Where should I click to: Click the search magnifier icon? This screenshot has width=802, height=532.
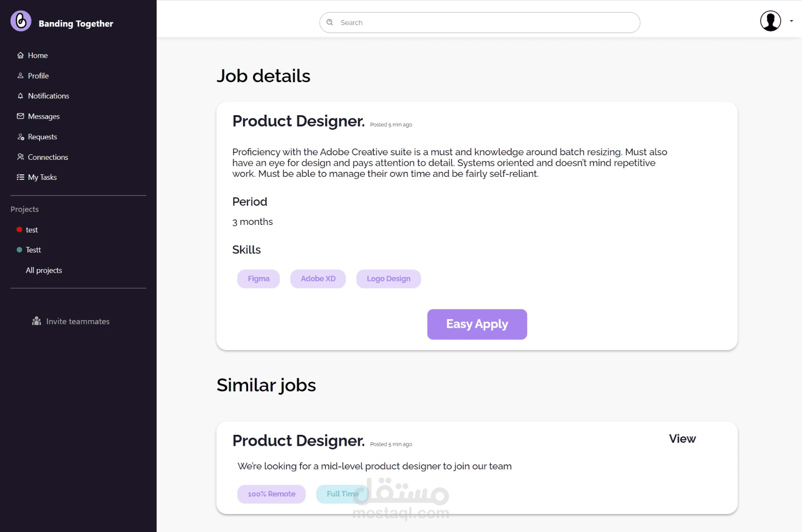[x=330, y=23]
